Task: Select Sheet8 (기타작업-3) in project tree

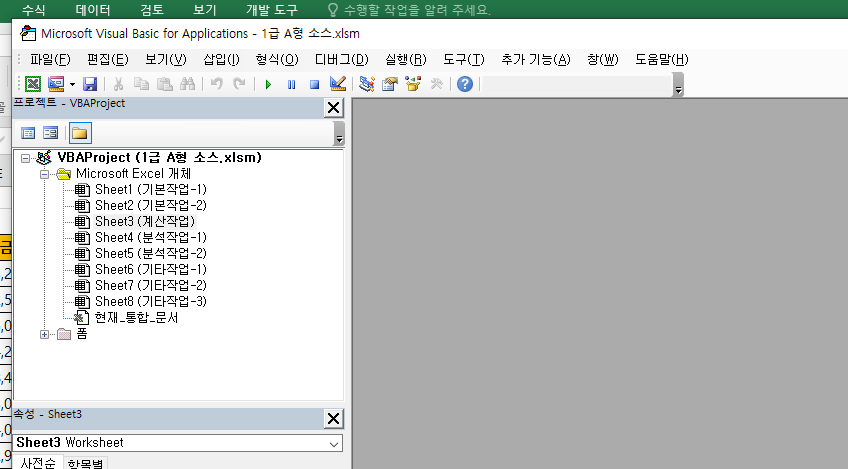Action: (x=151, y=301)
